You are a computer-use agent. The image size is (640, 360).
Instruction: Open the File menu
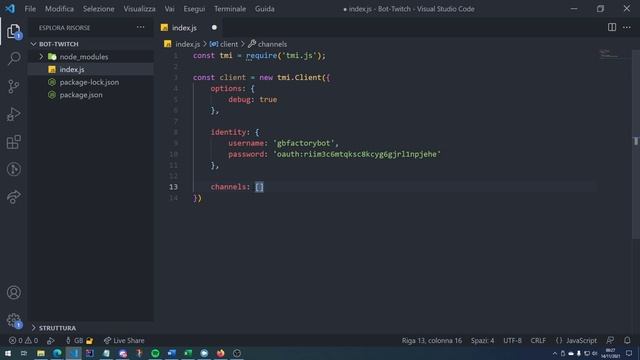click(x=30, y=9)
